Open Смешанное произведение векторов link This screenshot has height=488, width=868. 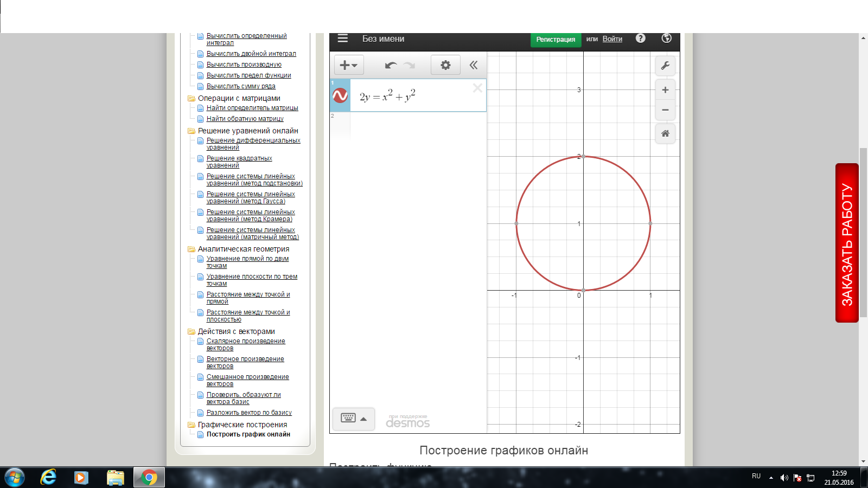click(247, 380)
